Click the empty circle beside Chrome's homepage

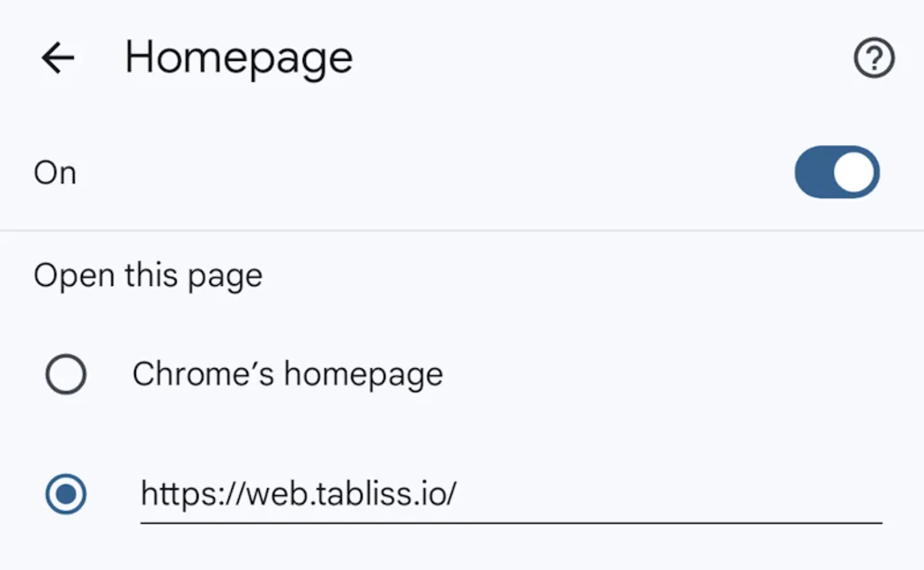tap(66, 374)
